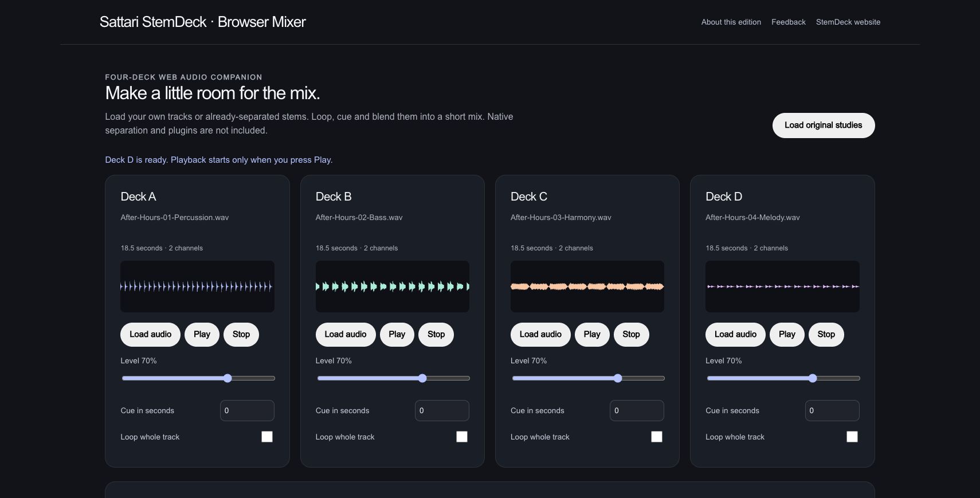The width and height of the screenshot is (980, 498).
Task: Visit the StemDeck website link
Action: pos(848,22)
